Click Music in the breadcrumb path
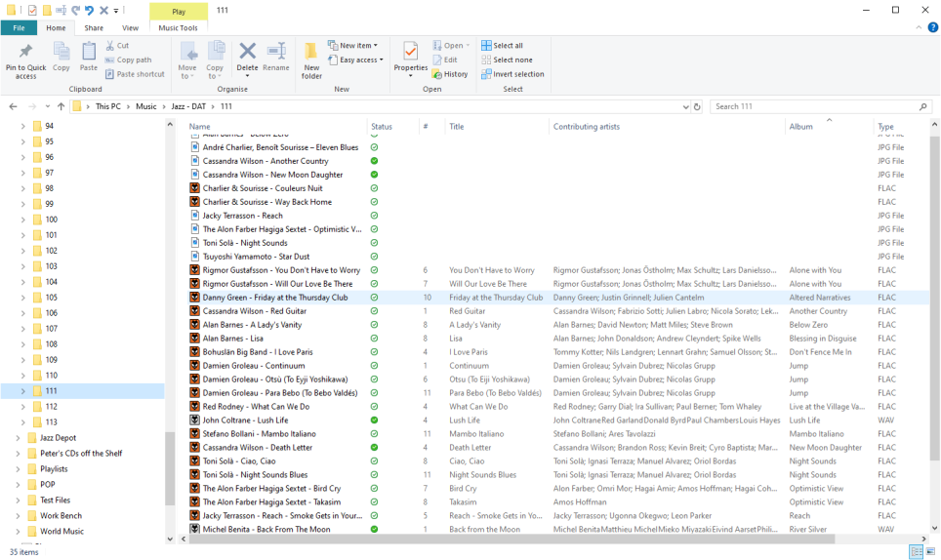 pyautogui.click(x=145, y=106)
